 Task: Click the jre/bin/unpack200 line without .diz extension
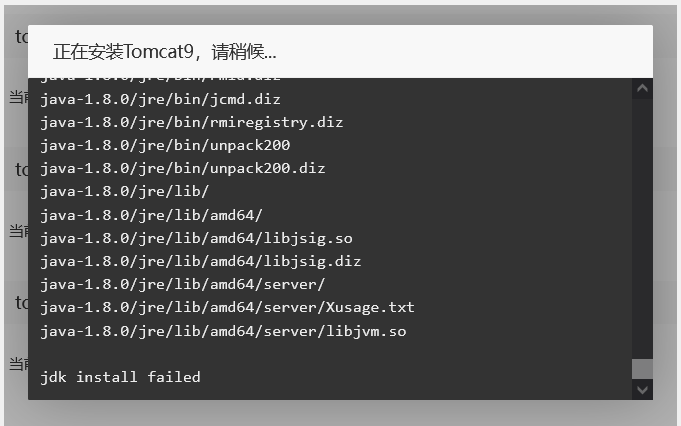click(x=165, y=145)
